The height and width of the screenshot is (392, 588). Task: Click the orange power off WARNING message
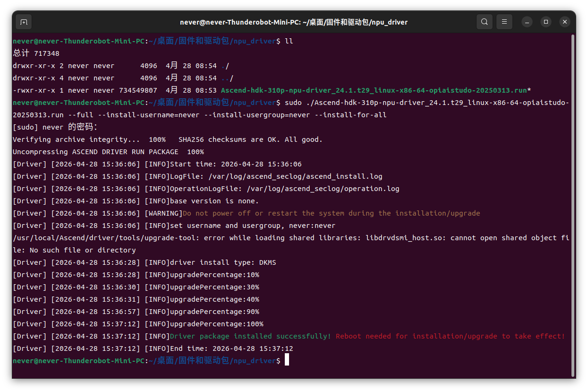pos(331,213)
